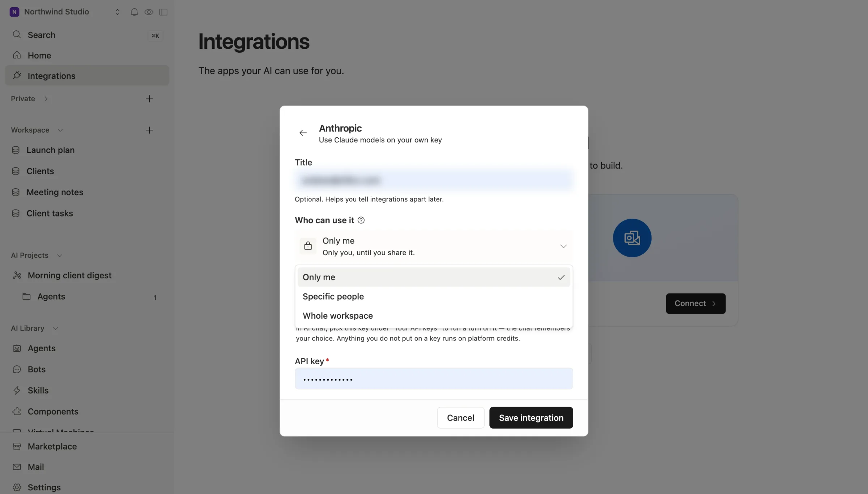Open the Clients database icon
The height and width of the screenshot is (494, 868).
[x=16, y=171]
